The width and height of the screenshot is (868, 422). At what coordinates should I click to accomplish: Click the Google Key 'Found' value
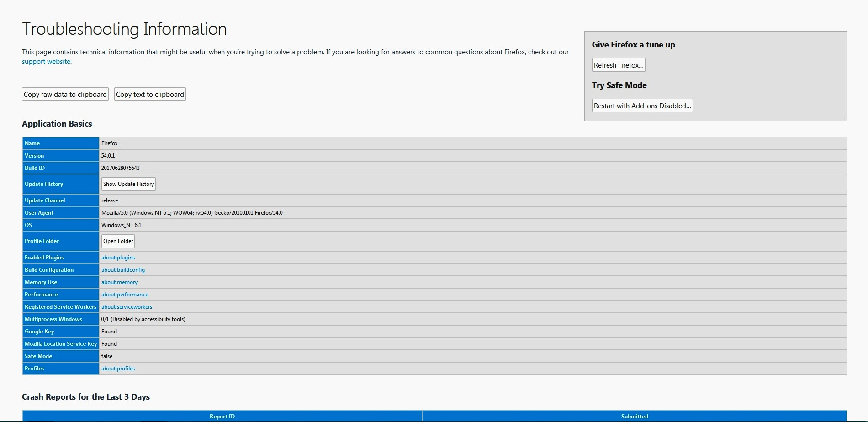tap(109, 332)
